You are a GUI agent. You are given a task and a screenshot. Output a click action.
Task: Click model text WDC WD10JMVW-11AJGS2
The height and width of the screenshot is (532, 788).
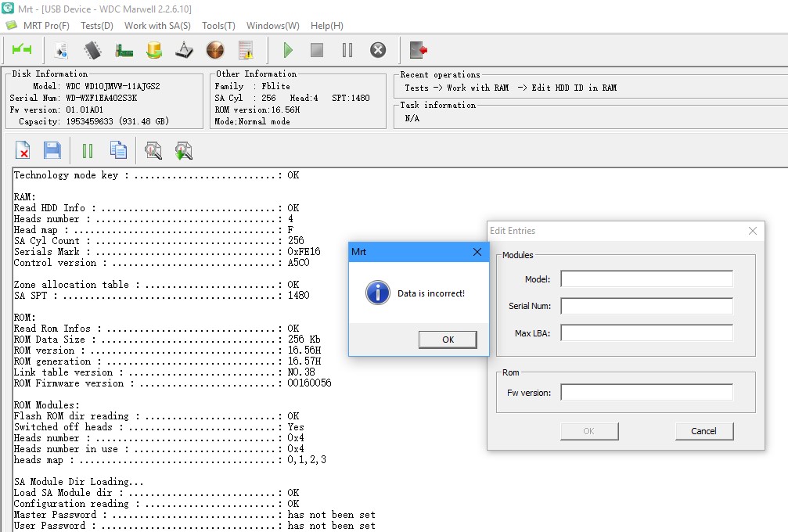click(113, 86)
